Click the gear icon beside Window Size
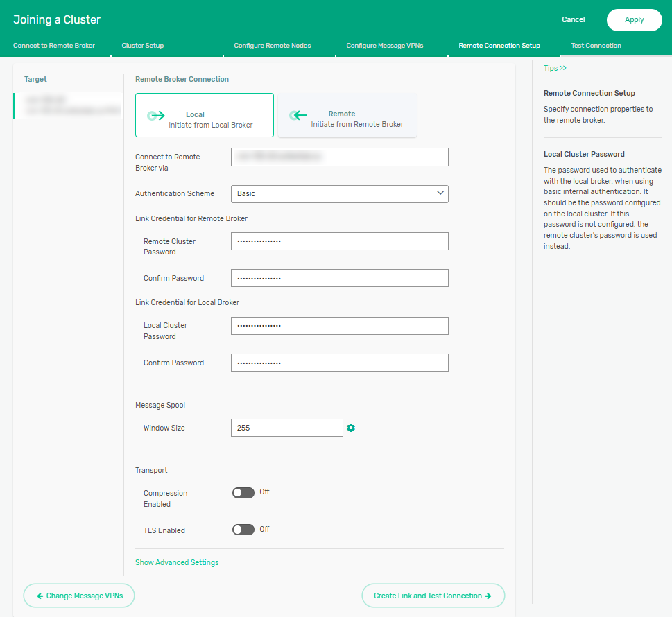The width and height of the screenshot is (672, 617). click(351, 428)
